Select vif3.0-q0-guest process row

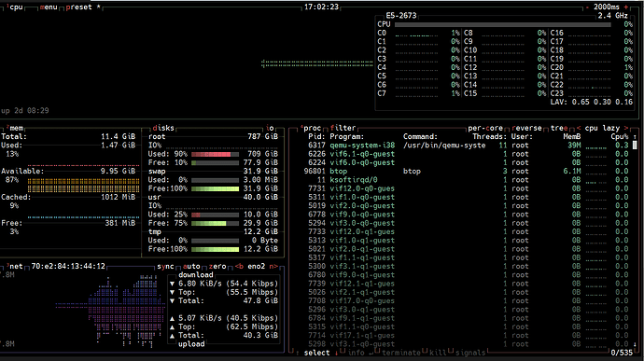[466, 223]
